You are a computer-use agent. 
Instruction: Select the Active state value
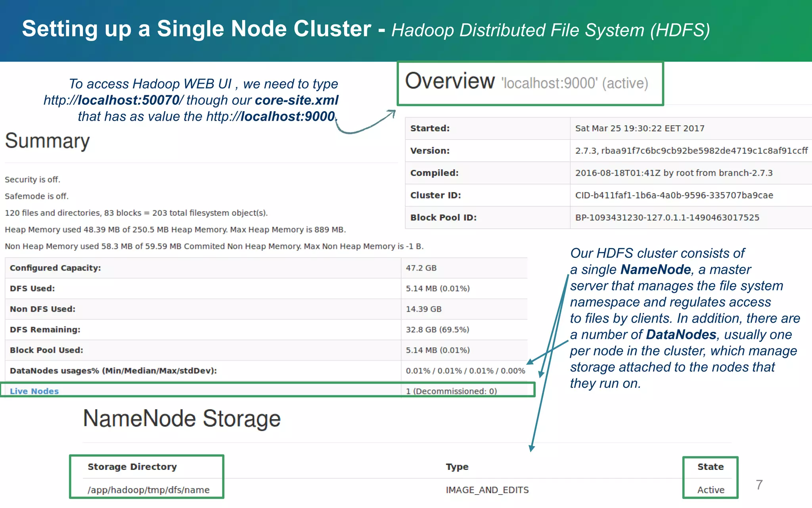(x=711, y=490)
